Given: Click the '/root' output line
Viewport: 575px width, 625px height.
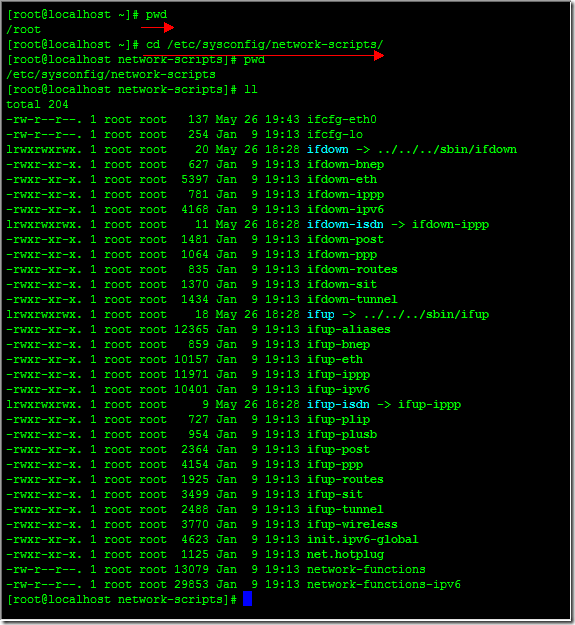Looking at the screenshot, I should pyautogui.click(x=24, y=29).
